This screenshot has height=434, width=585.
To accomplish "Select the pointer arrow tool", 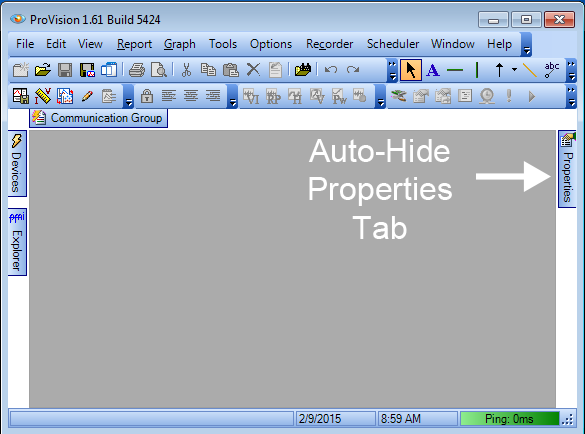I will (x=411, y=70).
